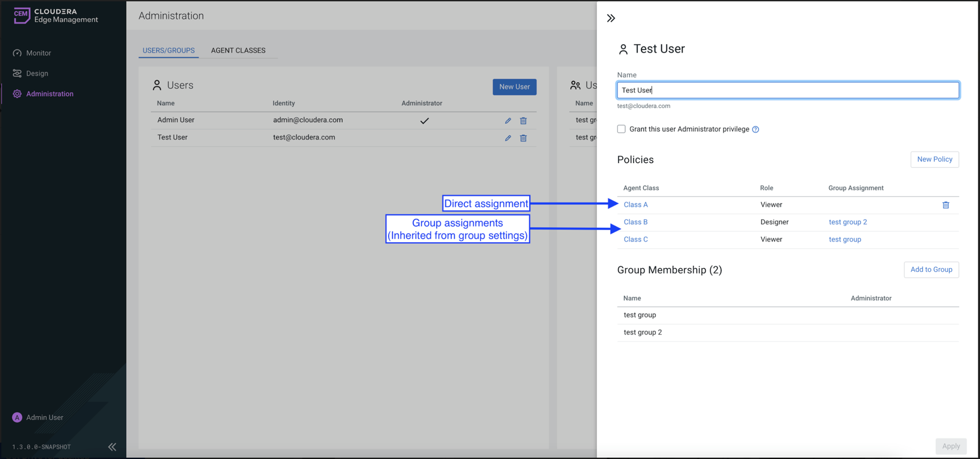
Task: Delete Admin User with trash icon
Action: (x=523, y=121)
